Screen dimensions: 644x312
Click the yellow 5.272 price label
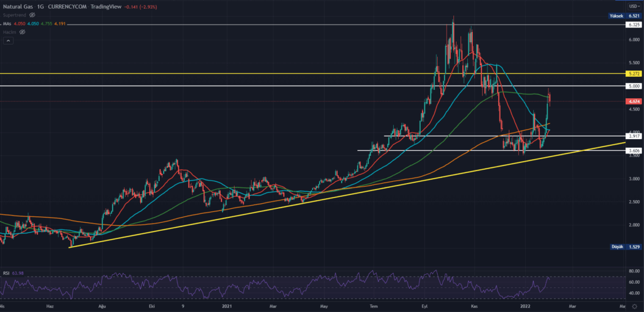pos(633,74)
